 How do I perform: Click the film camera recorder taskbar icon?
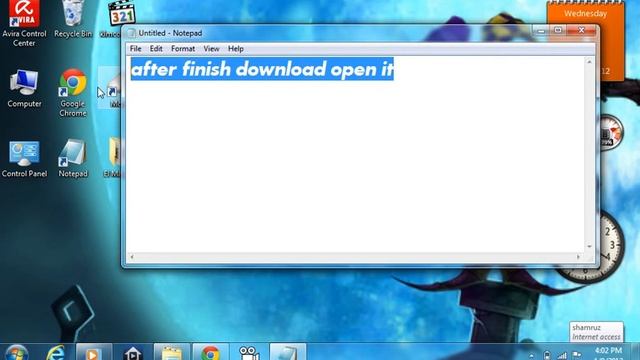point(249,353)
